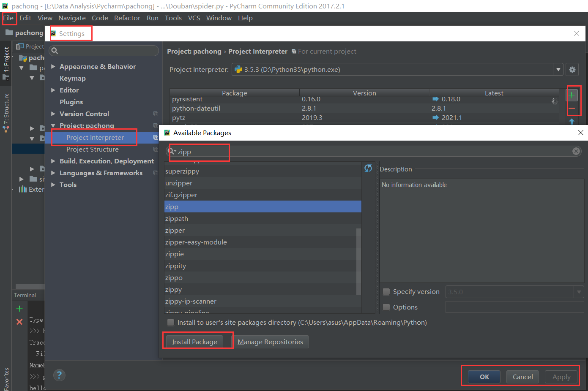Click the blue upgrade-package arrow icon
The image size is (588, 391).
pos(572,122)
